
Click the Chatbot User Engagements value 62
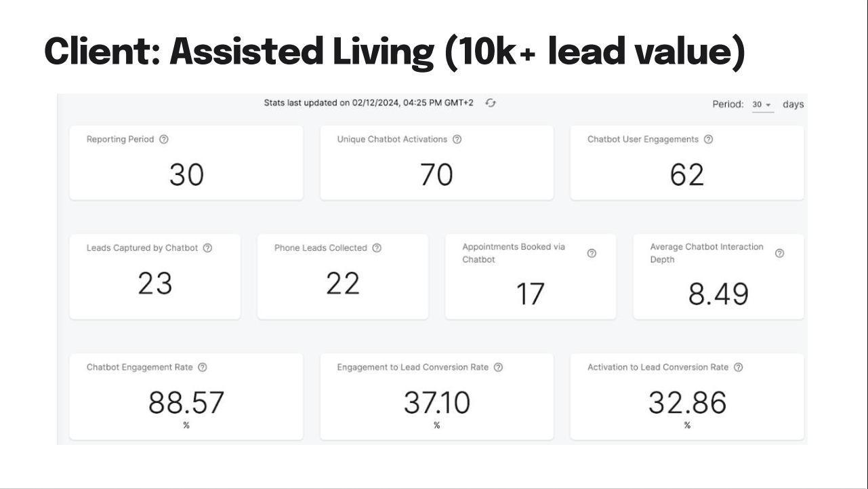coord(687,175)
